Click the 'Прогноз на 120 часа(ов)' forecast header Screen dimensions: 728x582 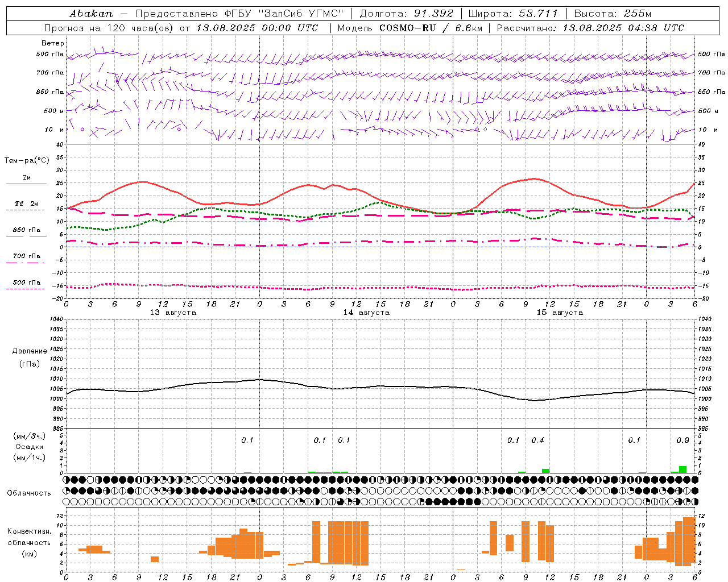click(x=110, y=28)
